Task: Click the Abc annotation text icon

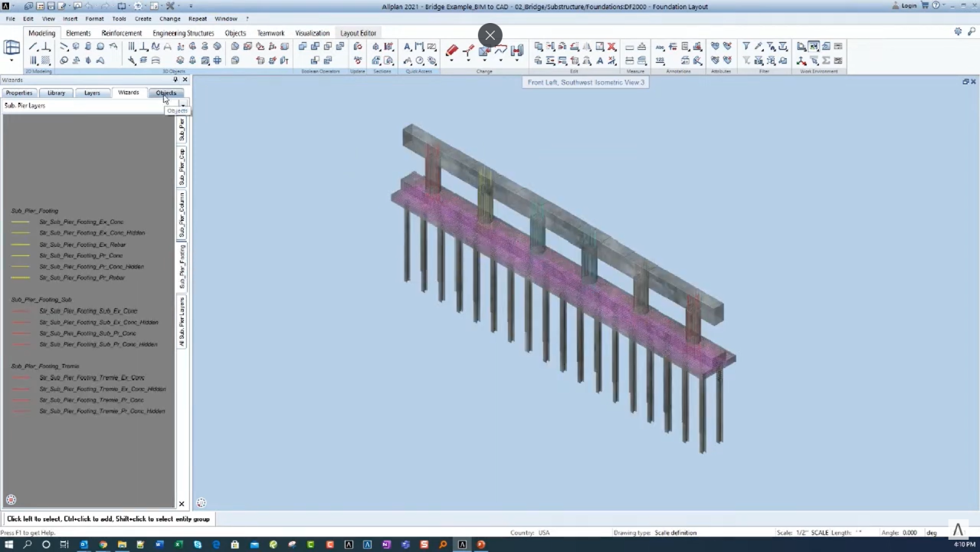Action: pos(660,47)
